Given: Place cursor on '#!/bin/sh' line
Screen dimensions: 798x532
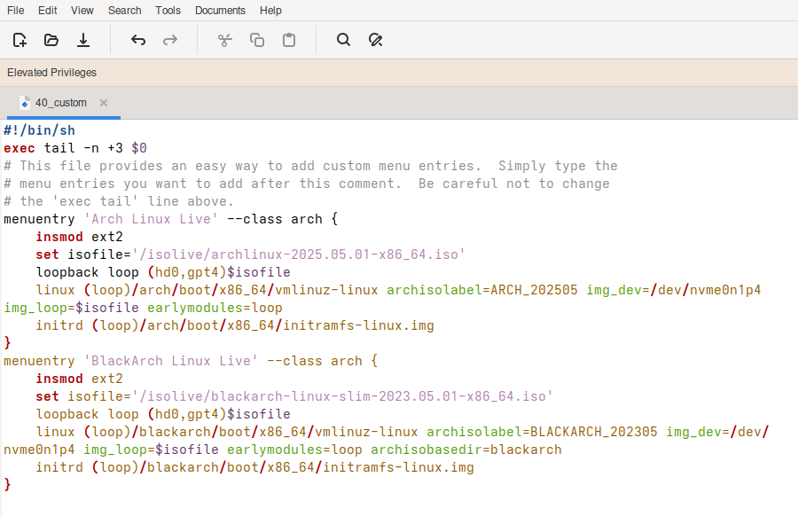Looking at the screenshot, I should pyautogui.click(x=40, y=130).
